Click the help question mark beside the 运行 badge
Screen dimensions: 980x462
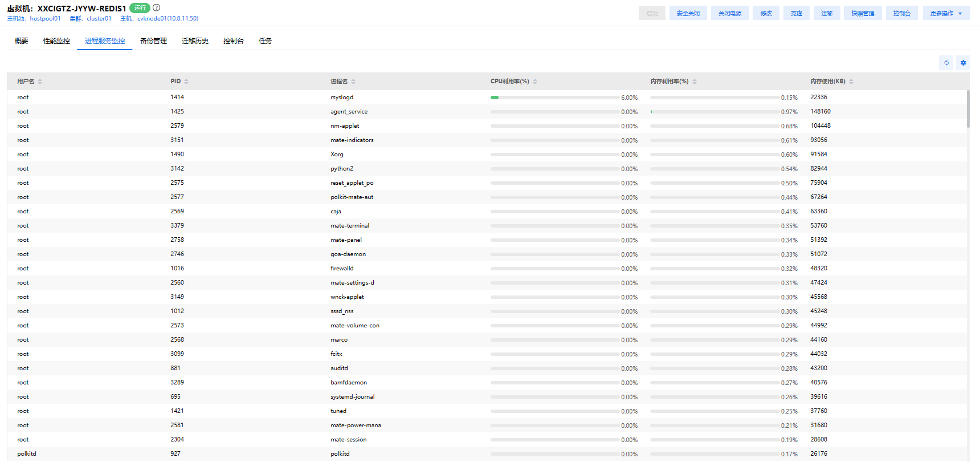coord(157,8)
